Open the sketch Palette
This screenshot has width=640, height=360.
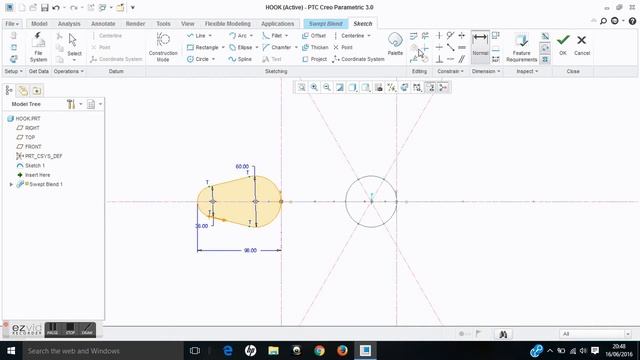(x=395, y=44)
